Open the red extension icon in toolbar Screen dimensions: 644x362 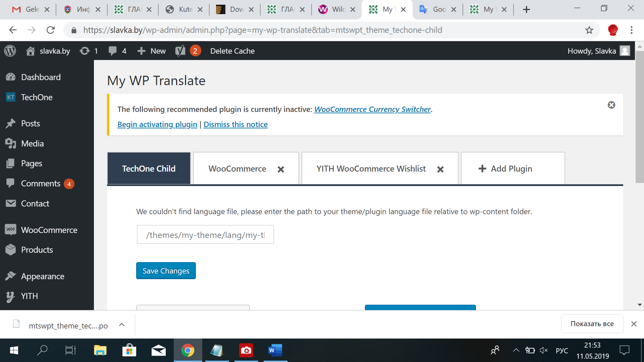tap(613, 30)
